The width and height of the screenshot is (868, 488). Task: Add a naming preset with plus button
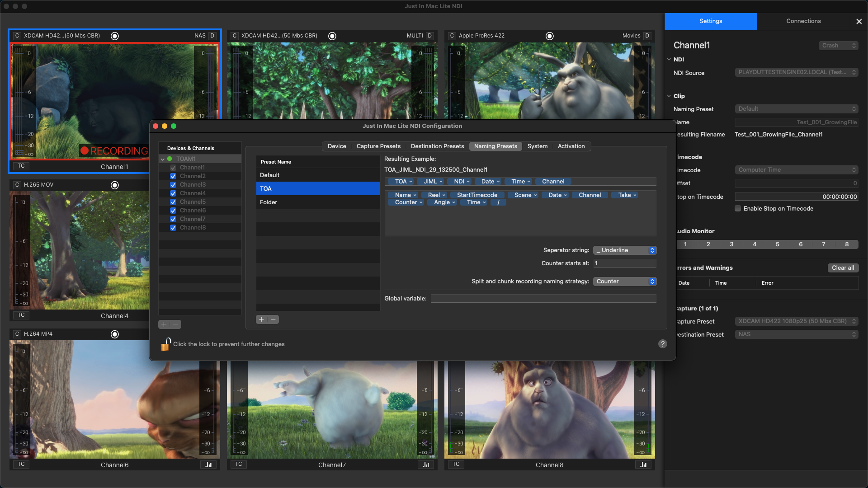pyautogui.click(x=261, y=319)
